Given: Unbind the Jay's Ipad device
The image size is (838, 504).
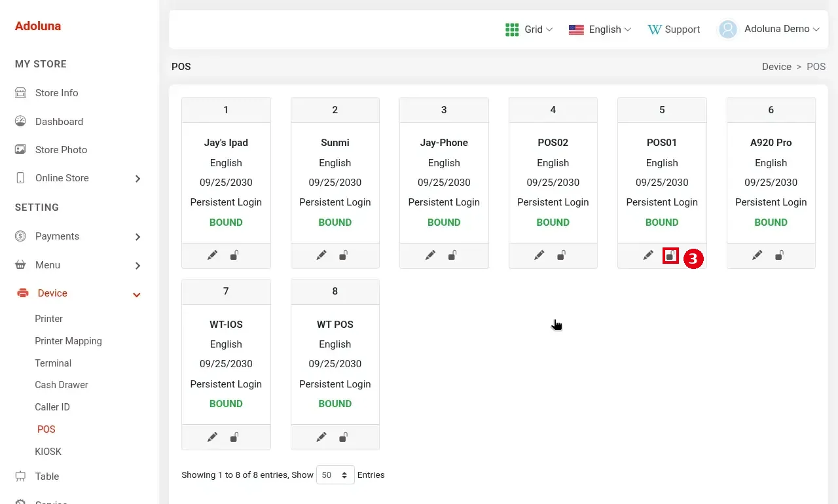Looking at the screenshot, I should coord(234,255).
